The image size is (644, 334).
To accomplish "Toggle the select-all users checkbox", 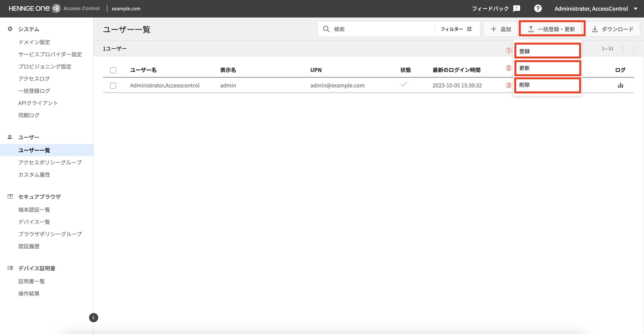I will [x=113, y=70].
